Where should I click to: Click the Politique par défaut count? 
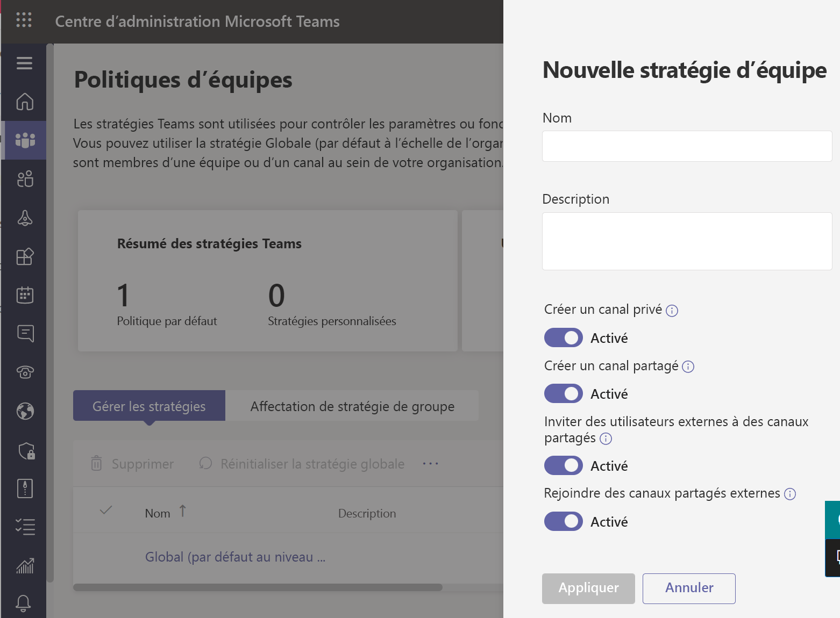123,296
